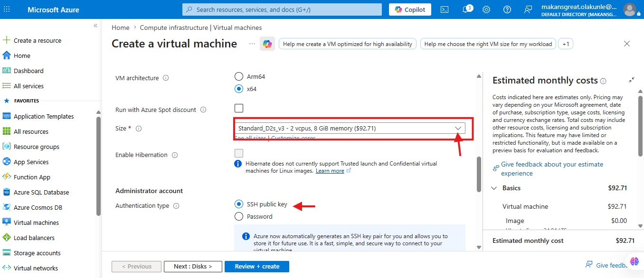Open Cloud Shell from the top bar
The image size is (644, 278).
point(445,9)
